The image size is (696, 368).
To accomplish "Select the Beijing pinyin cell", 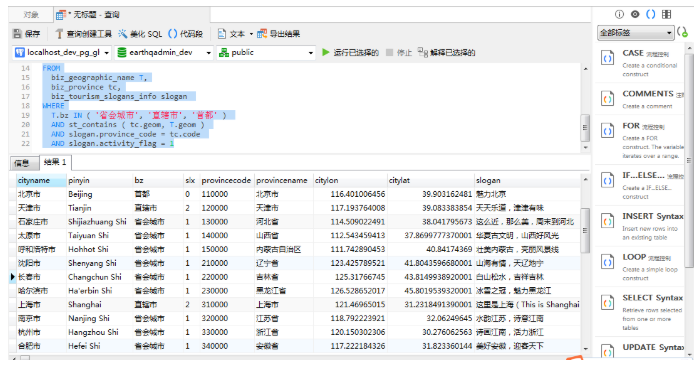I will pyautogui.click(x=99, y=194).
